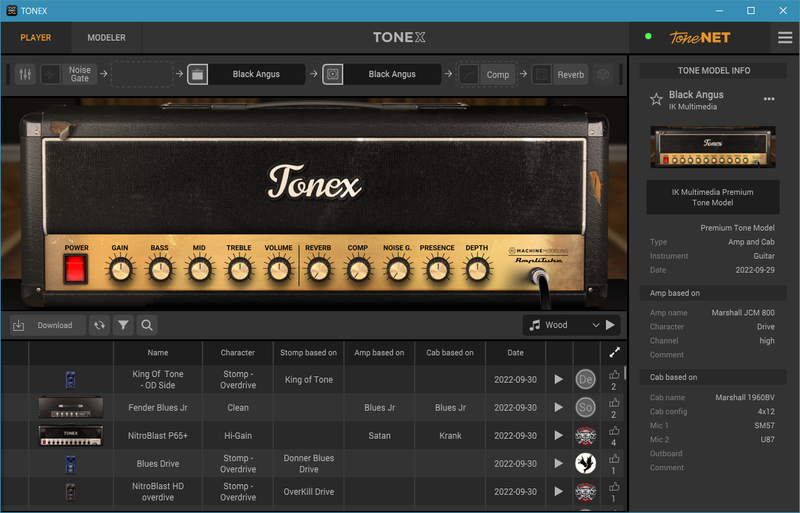
Task: Click the PRESENCE knob
Action: pos(437,270)
